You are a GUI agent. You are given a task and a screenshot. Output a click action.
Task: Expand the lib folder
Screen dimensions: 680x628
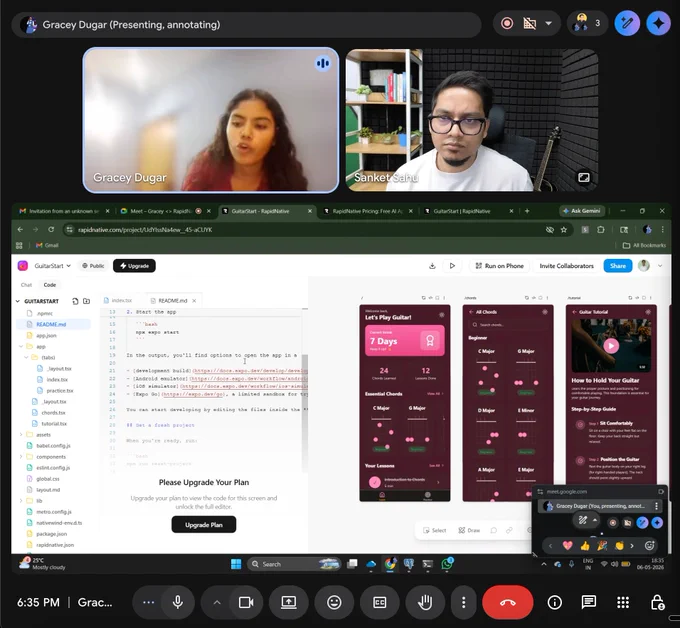(x=21, y=500)
